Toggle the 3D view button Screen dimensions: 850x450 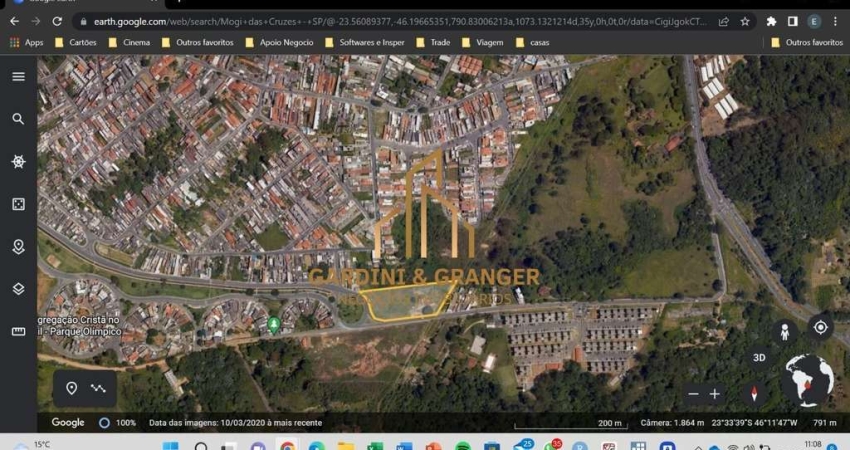pos(759,358)
